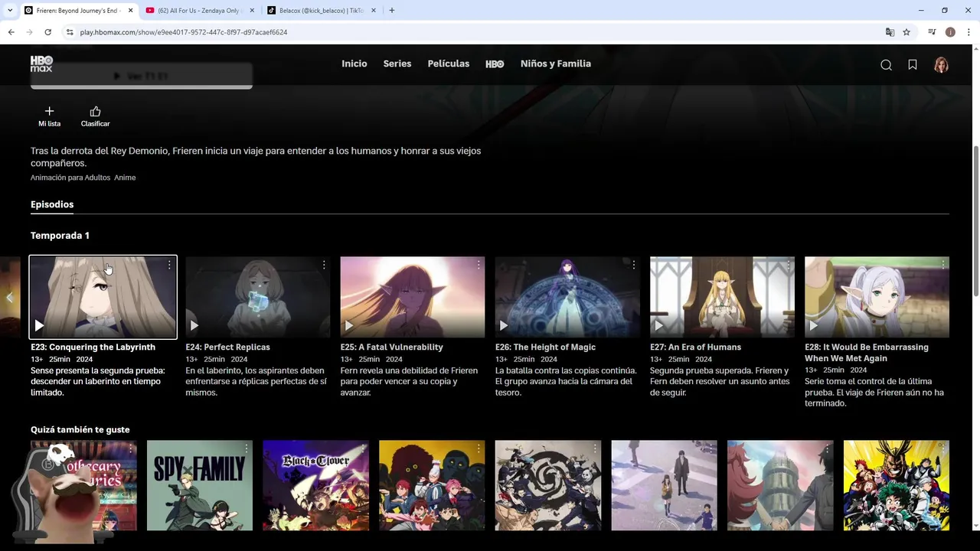This screenshot has height=551, width=980.
Task: Reload the page with browser refresh icon
Action: (47, 32)
